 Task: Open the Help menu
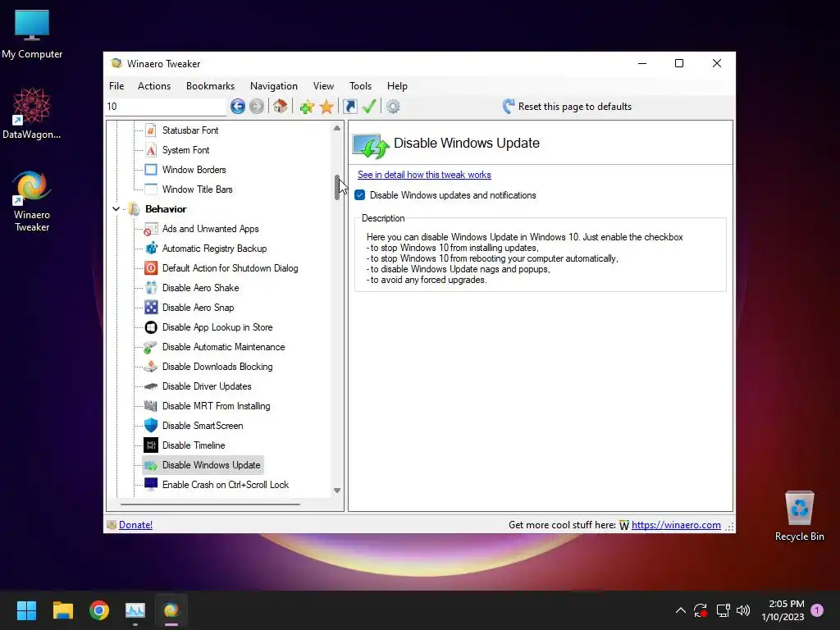398,85
